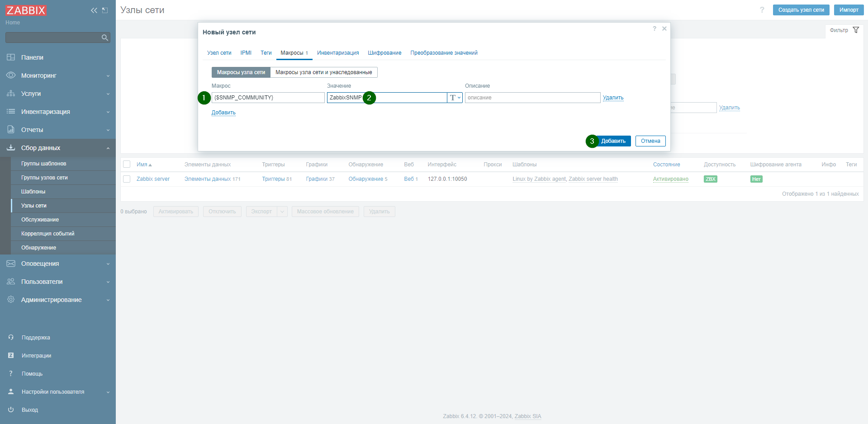Click the Активировано status link

(x=671, y=179)
